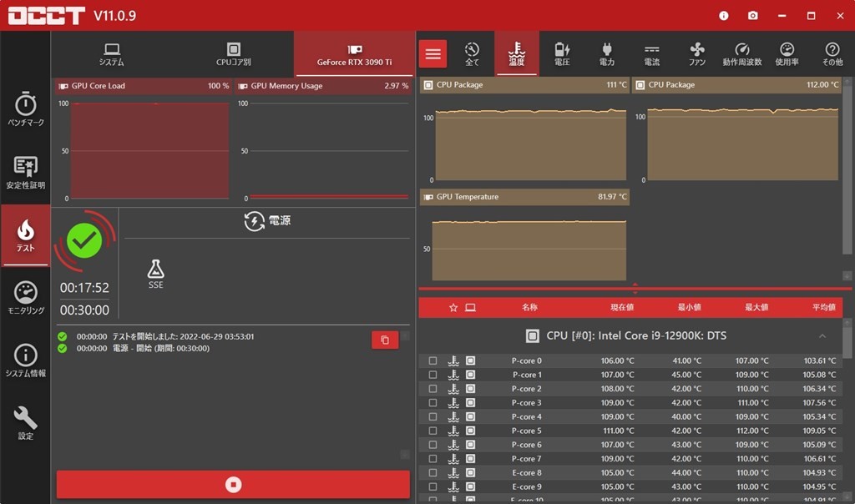Click the copy log button
855x504 pixels.
[x=385, y=340]
